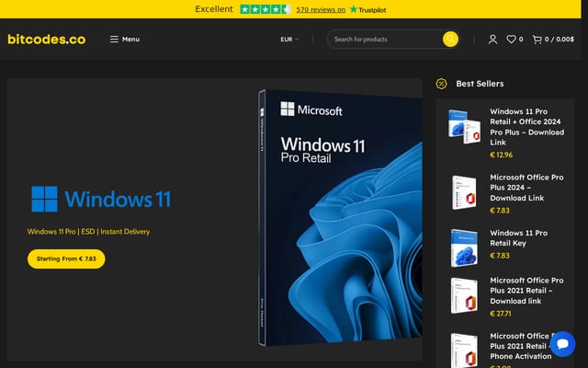This screenshot has height=368, width=588.
Task: Click the Starting From € 7.83 button
Action: (66, 259)
